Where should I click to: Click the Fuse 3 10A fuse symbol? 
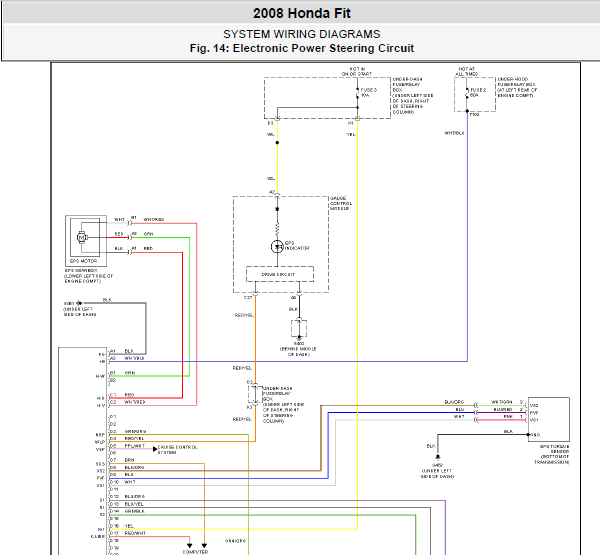(x=357, y=92)
